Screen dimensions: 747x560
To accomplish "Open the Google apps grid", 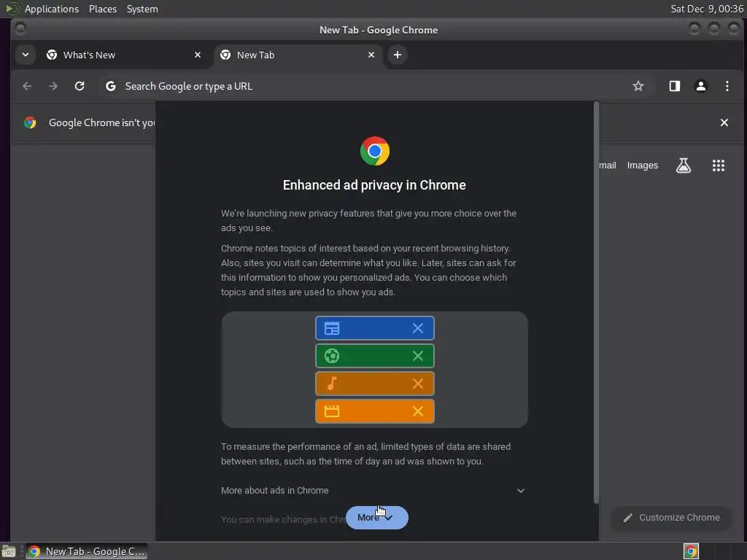I will [x=719, y=166].
